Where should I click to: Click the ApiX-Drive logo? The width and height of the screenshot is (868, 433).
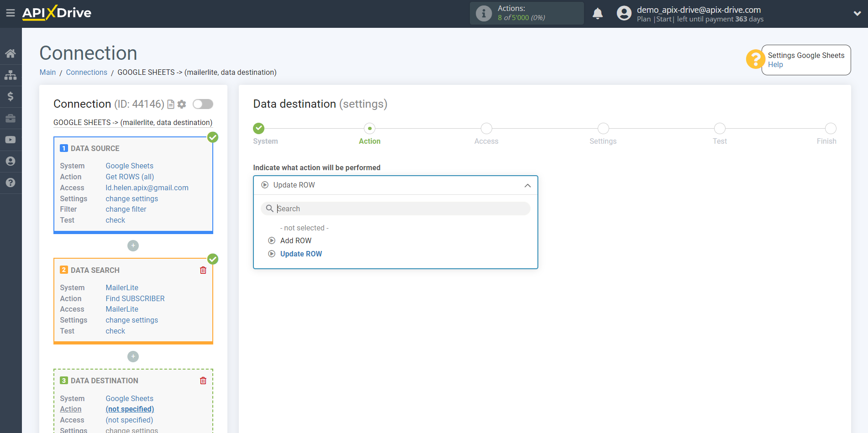57,13
